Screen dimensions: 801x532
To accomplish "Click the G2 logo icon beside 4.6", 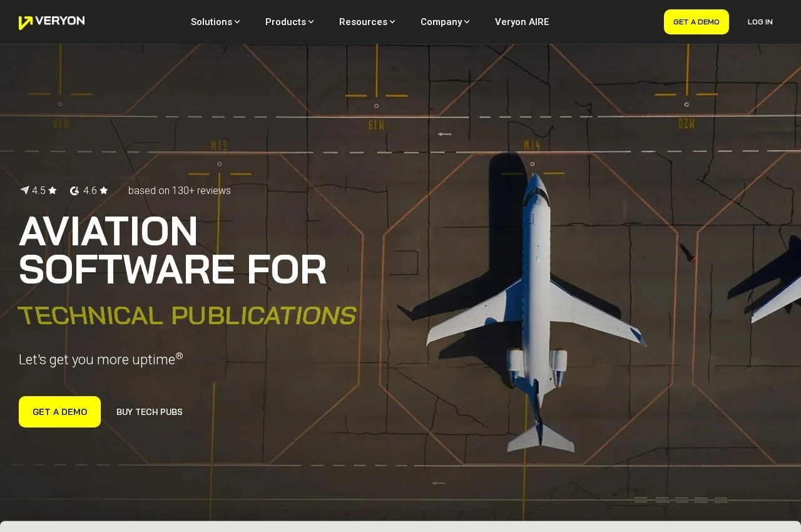I will pos(74,191).
